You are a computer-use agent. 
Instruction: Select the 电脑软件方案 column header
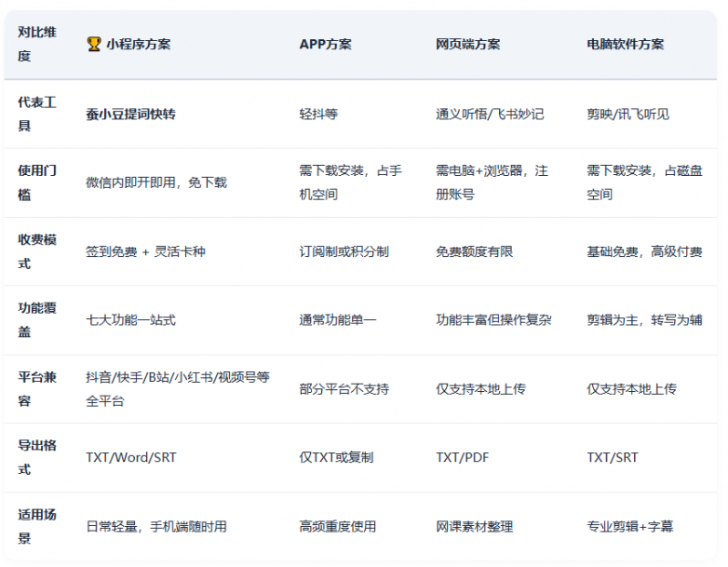pos(625,44)
